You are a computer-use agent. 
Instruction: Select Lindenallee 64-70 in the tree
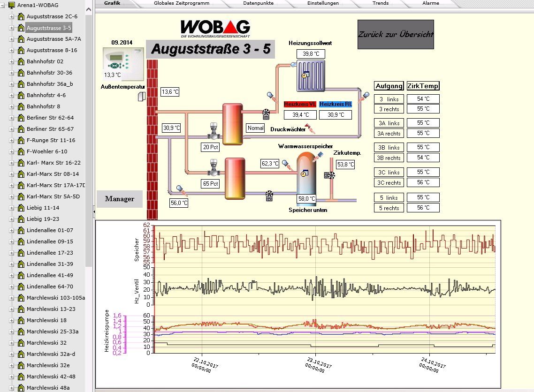coord(50,286)
